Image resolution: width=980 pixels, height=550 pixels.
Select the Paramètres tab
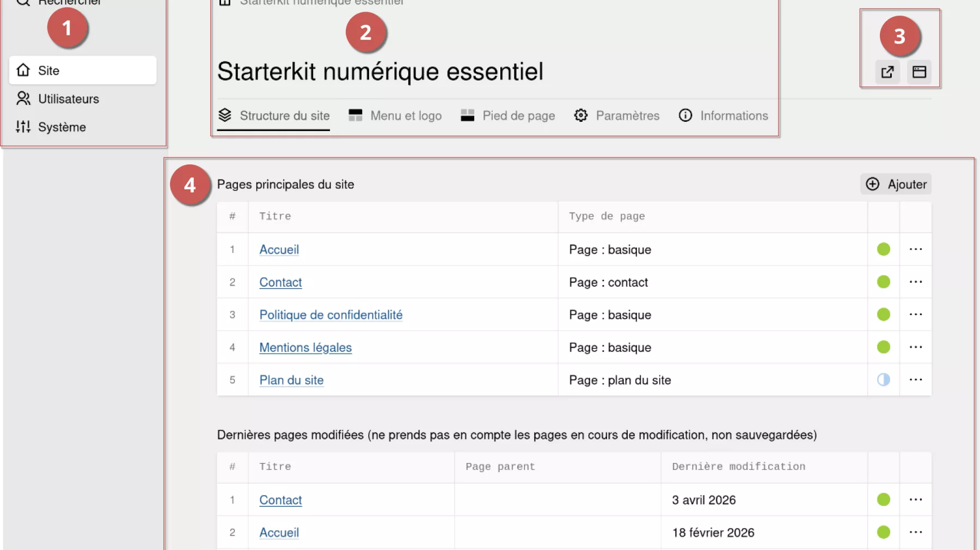(x=617, y=116)
